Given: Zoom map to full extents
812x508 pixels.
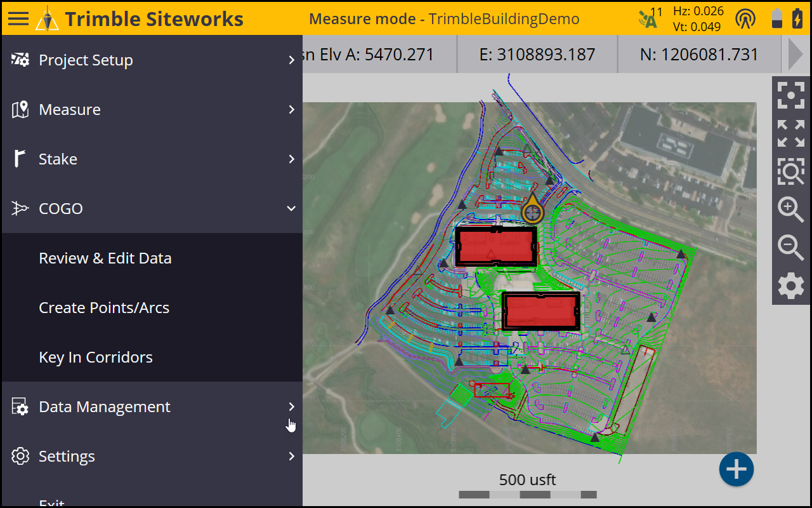Looking at the screenshot, I should [791, 133].
